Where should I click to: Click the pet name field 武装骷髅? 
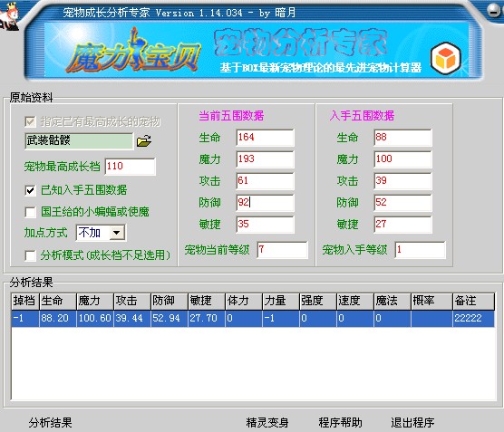[x=79, y=141]
